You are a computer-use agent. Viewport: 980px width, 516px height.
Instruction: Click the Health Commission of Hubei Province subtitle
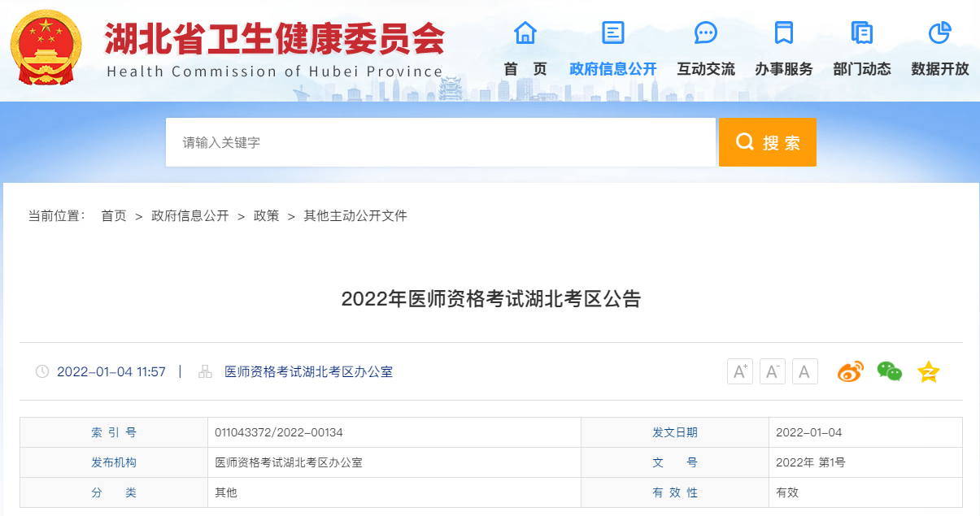click(x=275, y=72)
